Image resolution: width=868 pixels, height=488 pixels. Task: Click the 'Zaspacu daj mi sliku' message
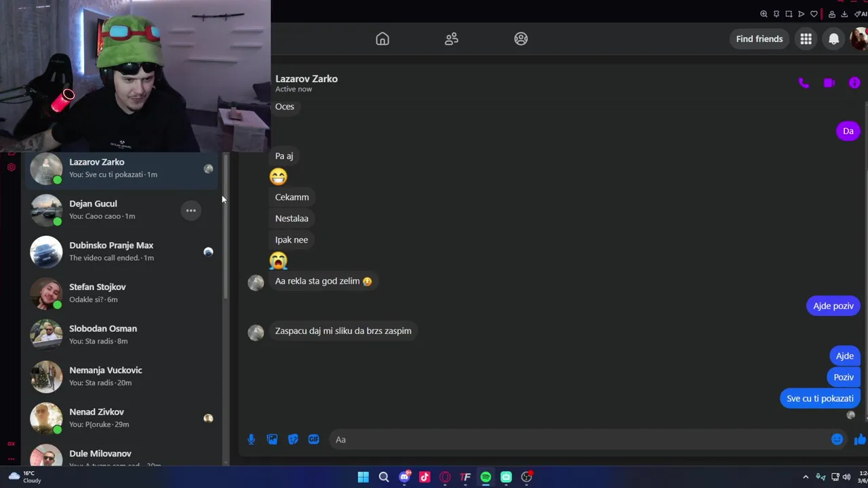click(343, 331)
